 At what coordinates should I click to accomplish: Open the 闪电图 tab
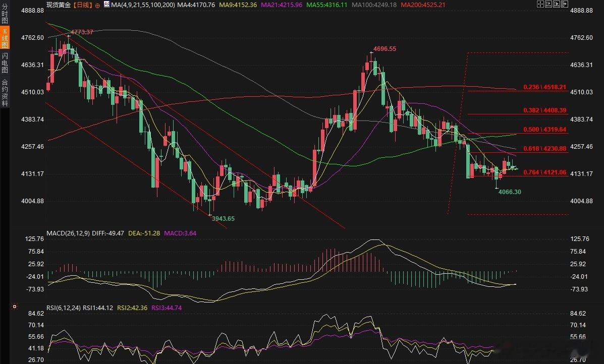pos(5,63)
